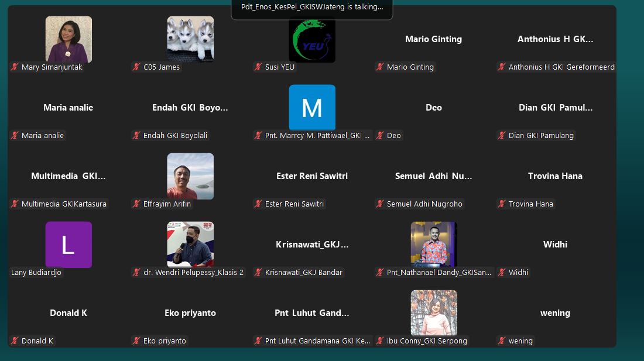Click the muted mic icon next to Widhi's label
This screenshot has width=644, height=361.
502,273
